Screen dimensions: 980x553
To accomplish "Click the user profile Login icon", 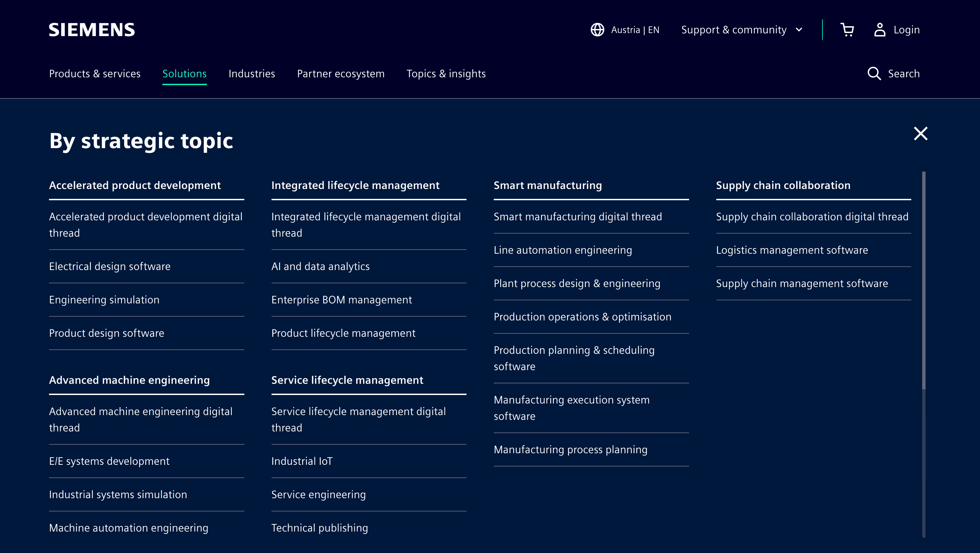I will pos(880,30).
